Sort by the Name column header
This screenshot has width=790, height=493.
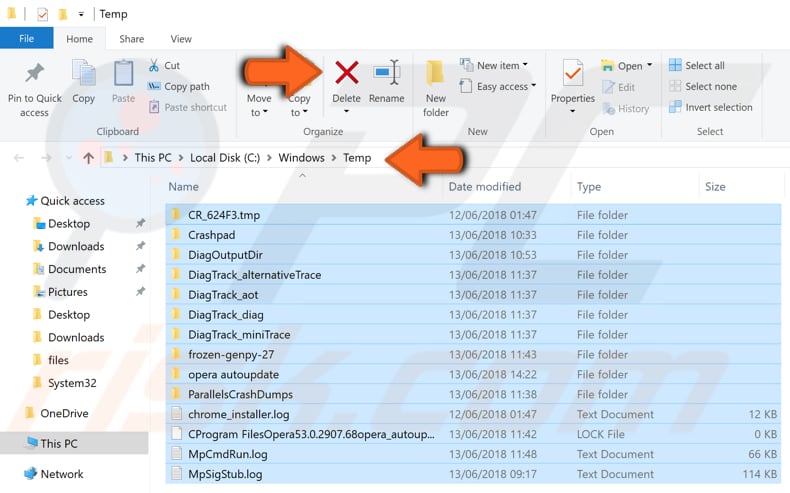click(x=183, y=187)
